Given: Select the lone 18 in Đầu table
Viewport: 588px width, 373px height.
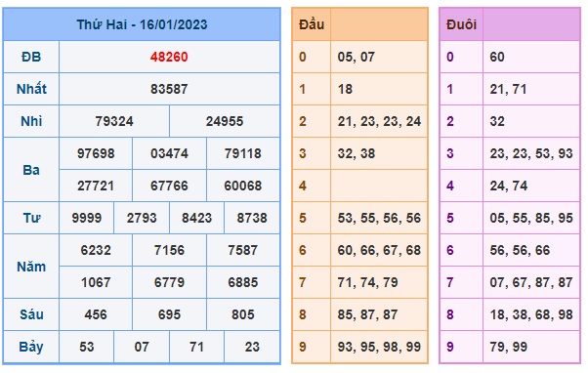Looking at the screenshot, I should point(345,89).
